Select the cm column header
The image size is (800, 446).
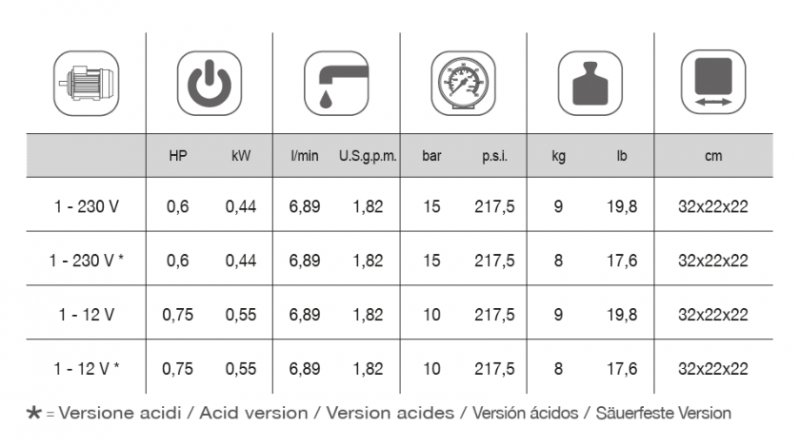coord(713,156)
